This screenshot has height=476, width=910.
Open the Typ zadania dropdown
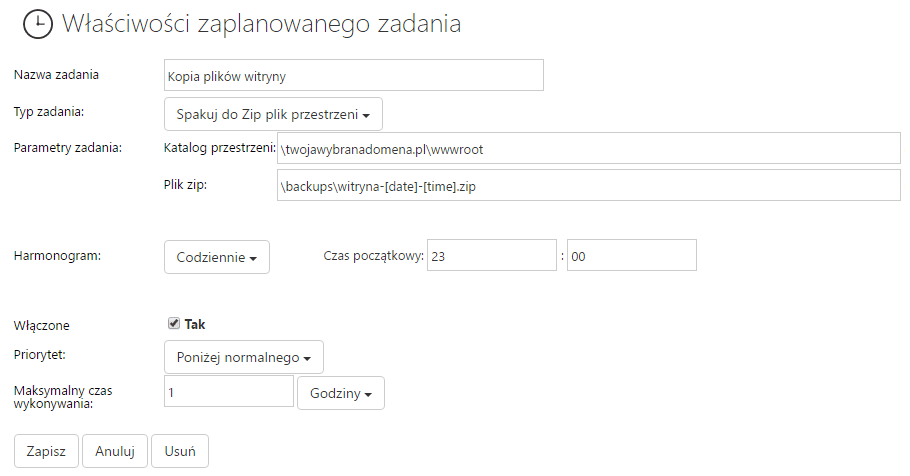273,114
